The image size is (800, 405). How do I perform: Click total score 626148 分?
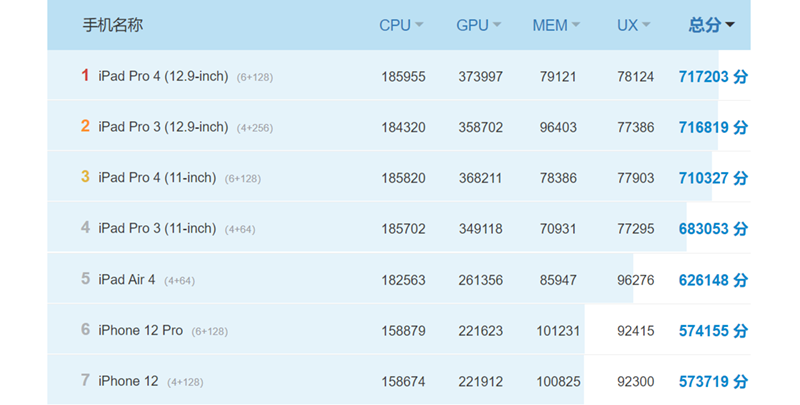point(712,280)
